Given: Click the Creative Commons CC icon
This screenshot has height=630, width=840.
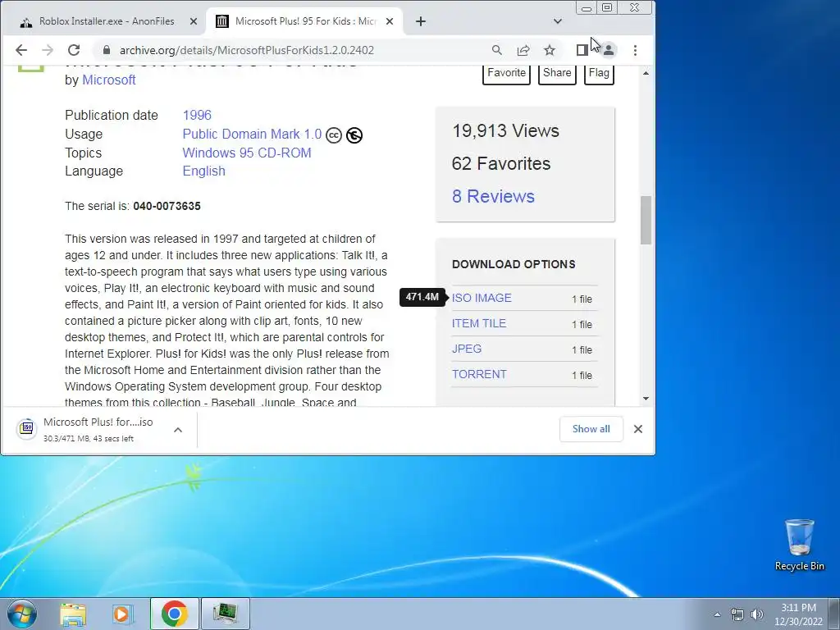Looking at the screenshot, I should 333,135.
